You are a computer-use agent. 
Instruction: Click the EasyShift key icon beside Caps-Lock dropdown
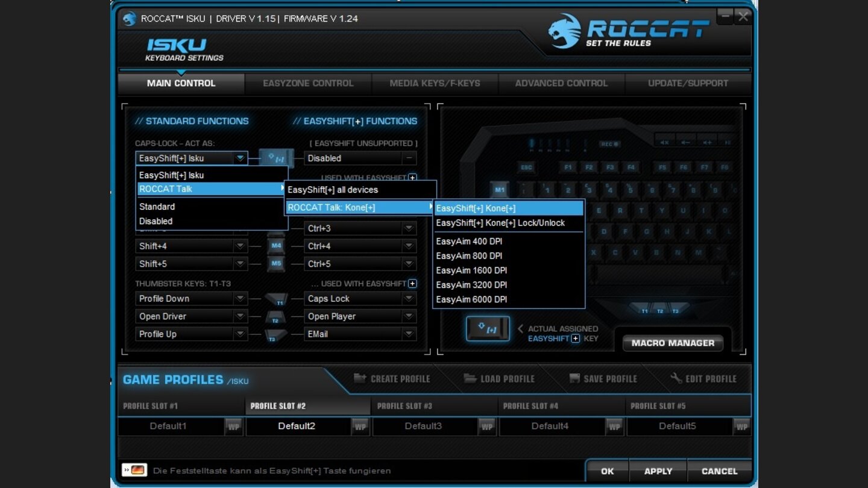[277, 158]
